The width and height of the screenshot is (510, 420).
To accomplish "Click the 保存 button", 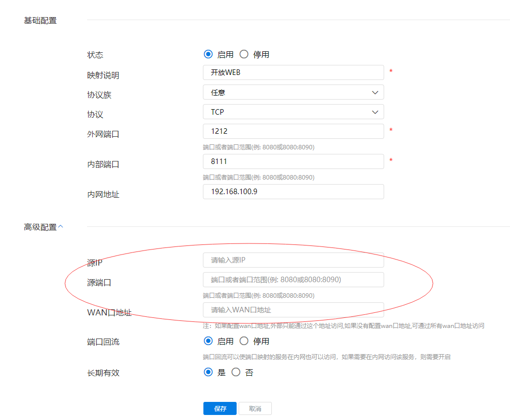I will coord(220,408).
